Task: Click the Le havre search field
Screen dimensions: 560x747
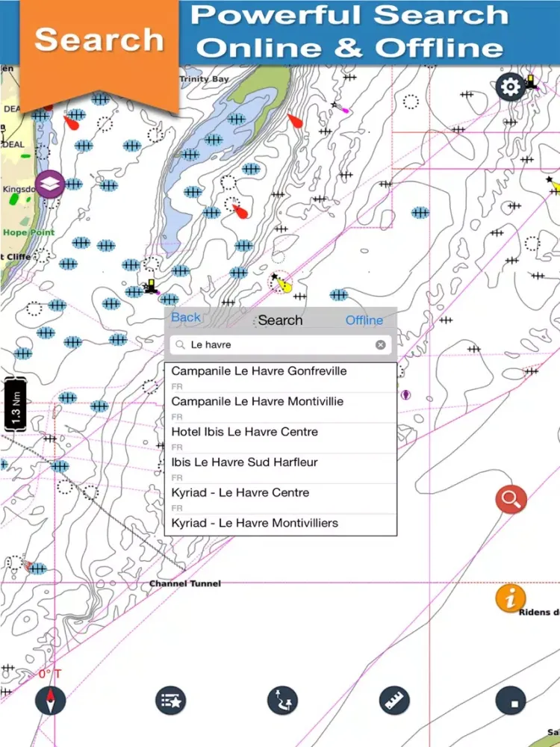Action: [x=276, y=345]
